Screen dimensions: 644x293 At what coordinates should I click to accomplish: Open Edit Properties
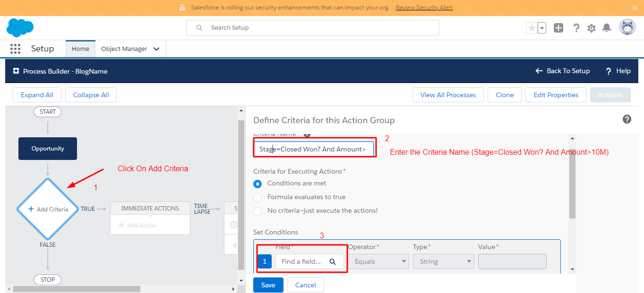556,95
